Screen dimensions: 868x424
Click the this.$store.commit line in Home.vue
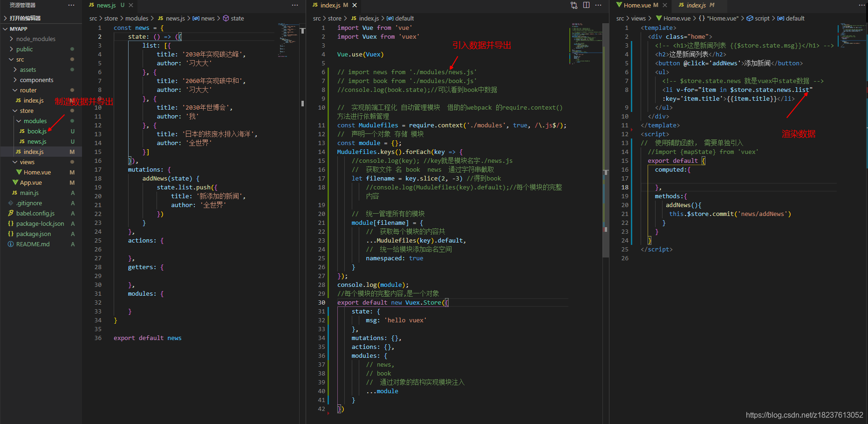pos(730,214)
